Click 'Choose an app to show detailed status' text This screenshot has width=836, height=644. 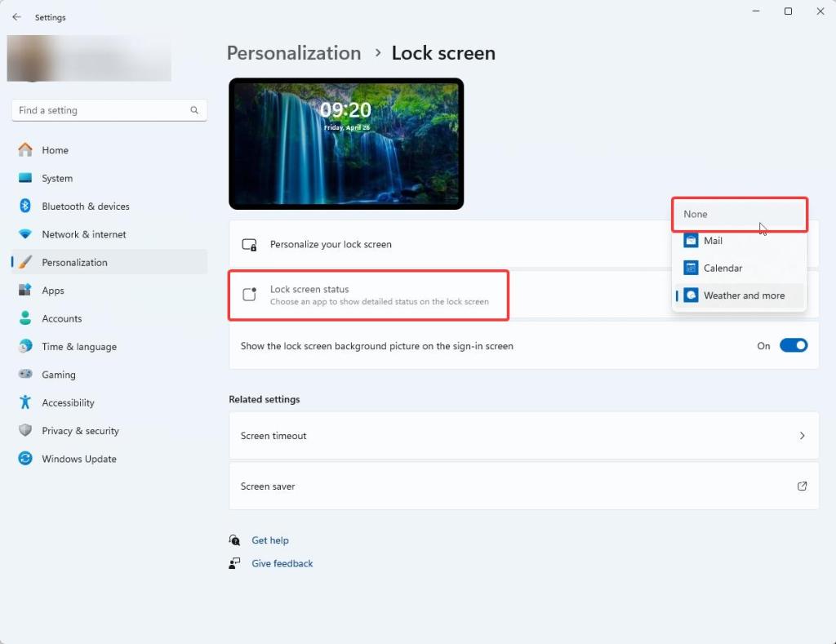pos(379,302)
